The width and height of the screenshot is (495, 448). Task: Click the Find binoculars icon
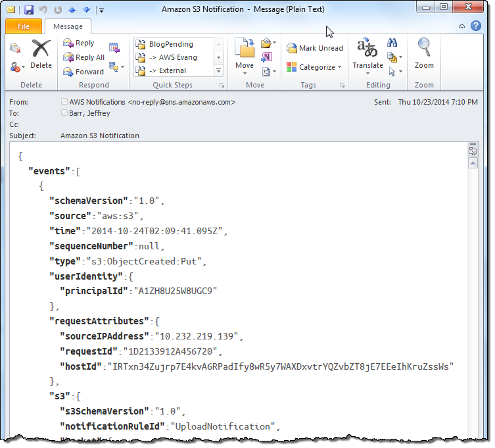click(392, 43)
